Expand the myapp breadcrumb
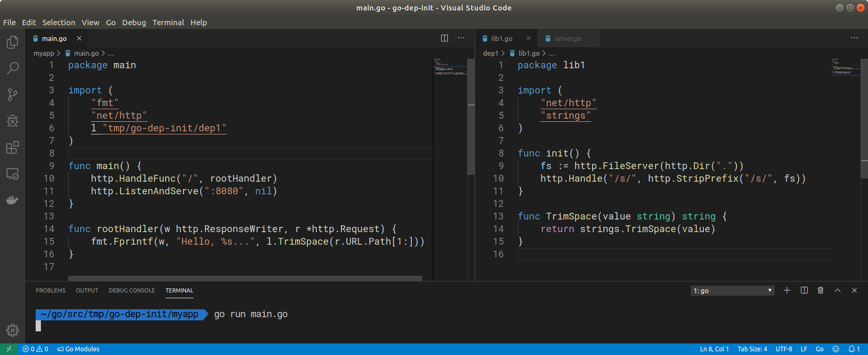This screenshot has width=868, height=355. pos(44,53)
